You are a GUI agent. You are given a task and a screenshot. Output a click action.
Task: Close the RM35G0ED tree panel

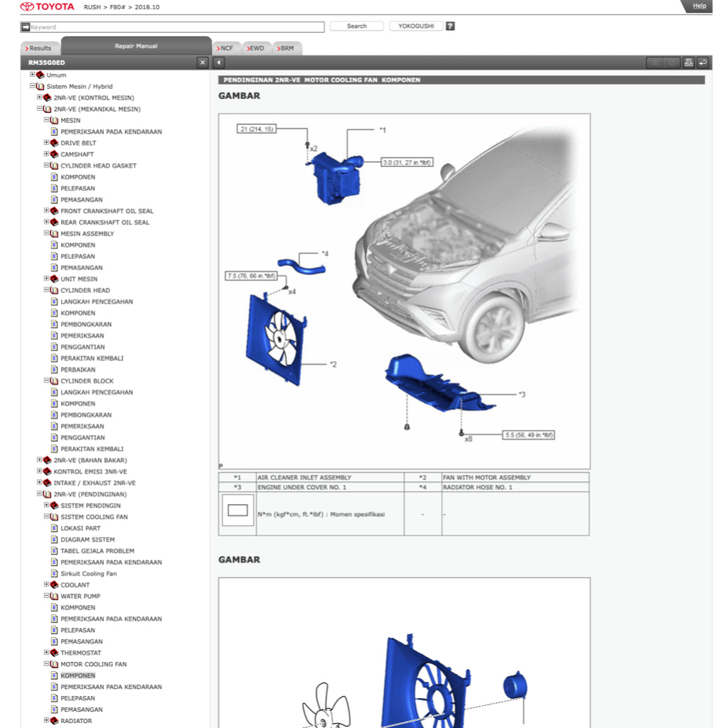[x=203, y=63]
